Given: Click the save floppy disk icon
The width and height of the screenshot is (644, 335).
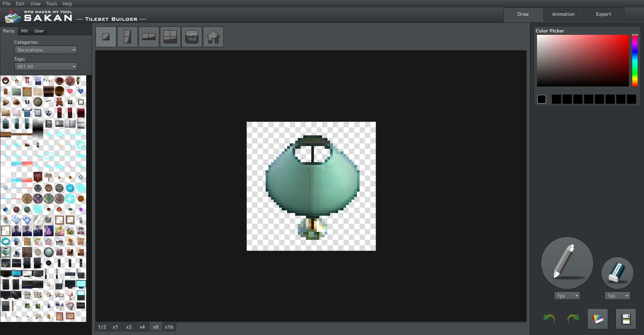Looking at the screenshot, I should click(x=626, y=319).
